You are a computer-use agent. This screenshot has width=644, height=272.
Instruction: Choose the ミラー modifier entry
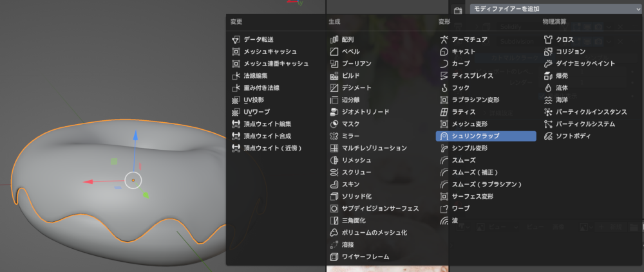(x=350, y=136)
